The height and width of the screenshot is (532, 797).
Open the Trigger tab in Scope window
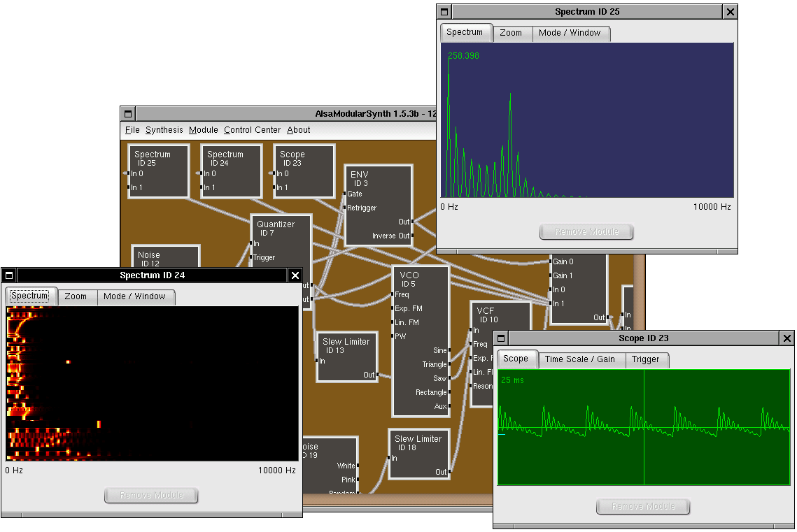(645, 359)
